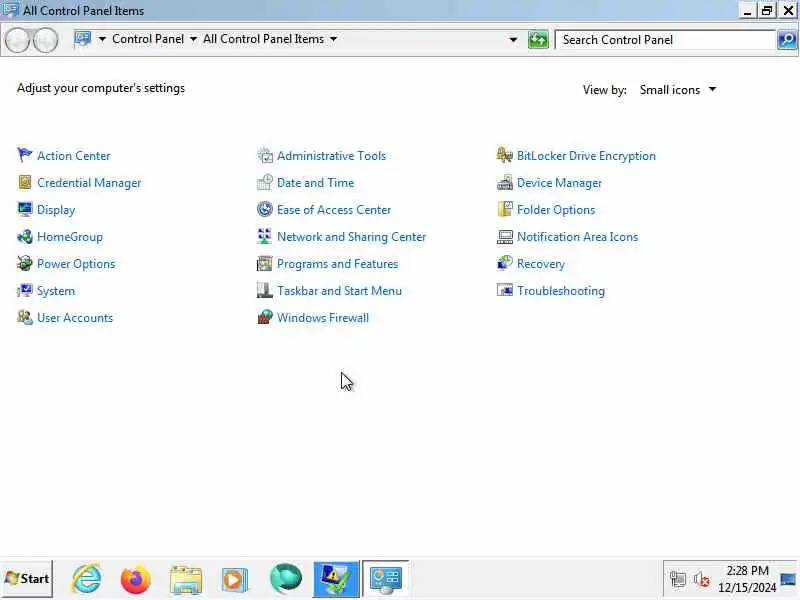Click the search magnifier button
The height and width of the screenshot is (600, 800).
click(787, 40)
